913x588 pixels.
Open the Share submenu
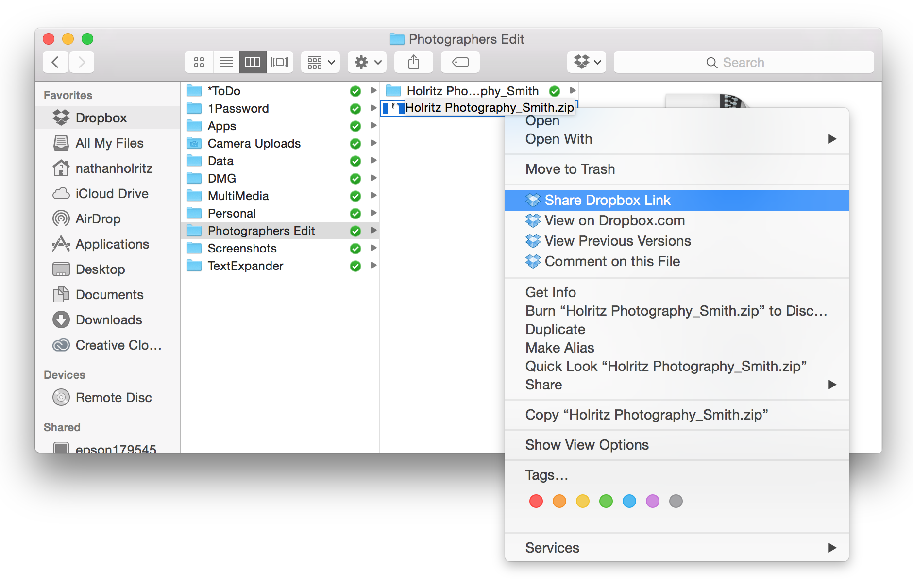tap(677, 385)
